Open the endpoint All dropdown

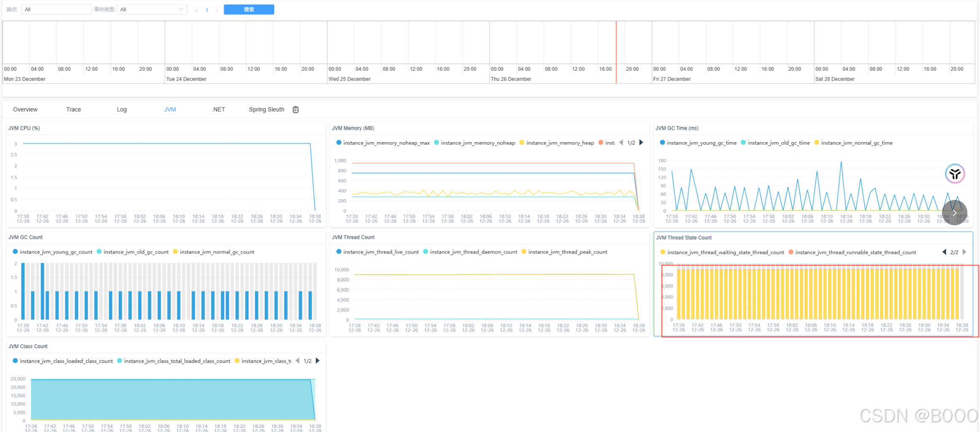click(x=57, y=9)
